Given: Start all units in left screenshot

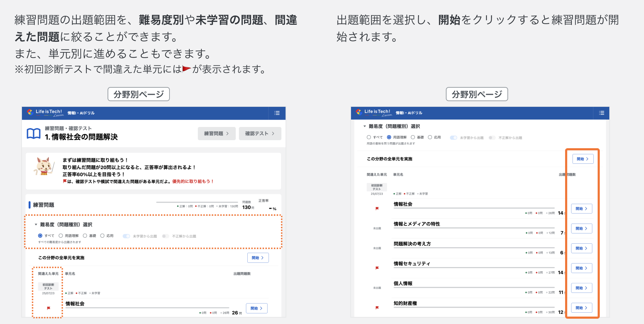Looking at the screenshot, I should [258, 258].
